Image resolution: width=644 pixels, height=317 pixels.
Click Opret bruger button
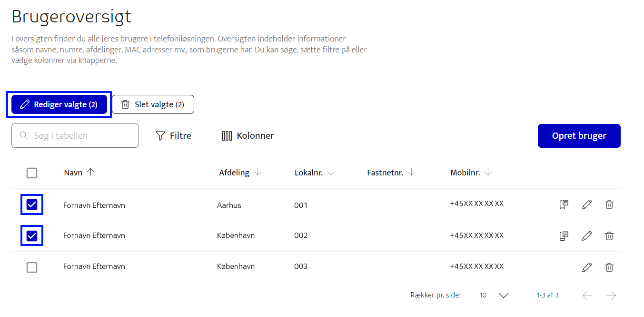click(579, 136)
